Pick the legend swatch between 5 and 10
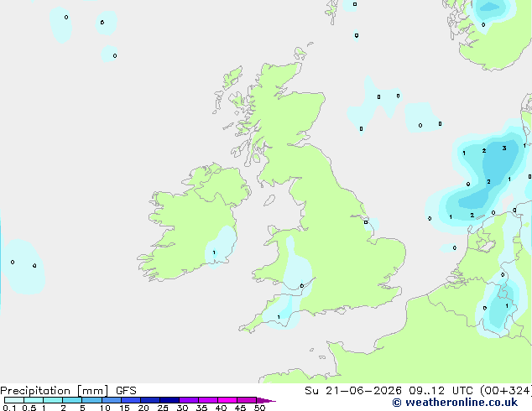This screenshot has height=411, width=532. [x=91, y=400]
